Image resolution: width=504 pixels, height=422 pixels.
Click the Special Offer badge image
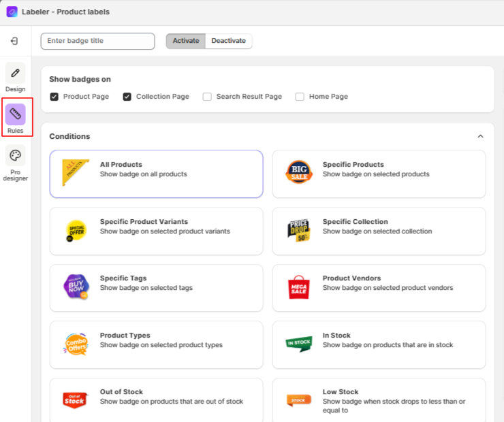coord(76,231)
